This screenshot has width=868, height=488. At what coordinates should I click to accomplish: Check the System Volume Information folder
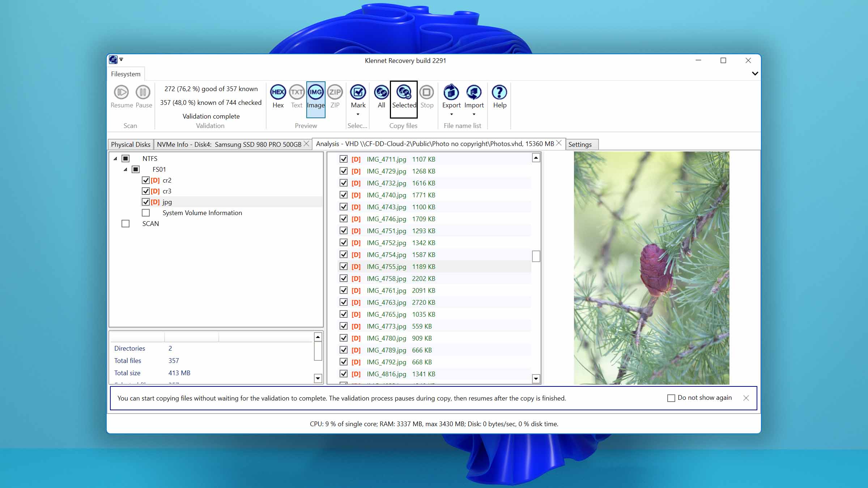tap(146, 213)
